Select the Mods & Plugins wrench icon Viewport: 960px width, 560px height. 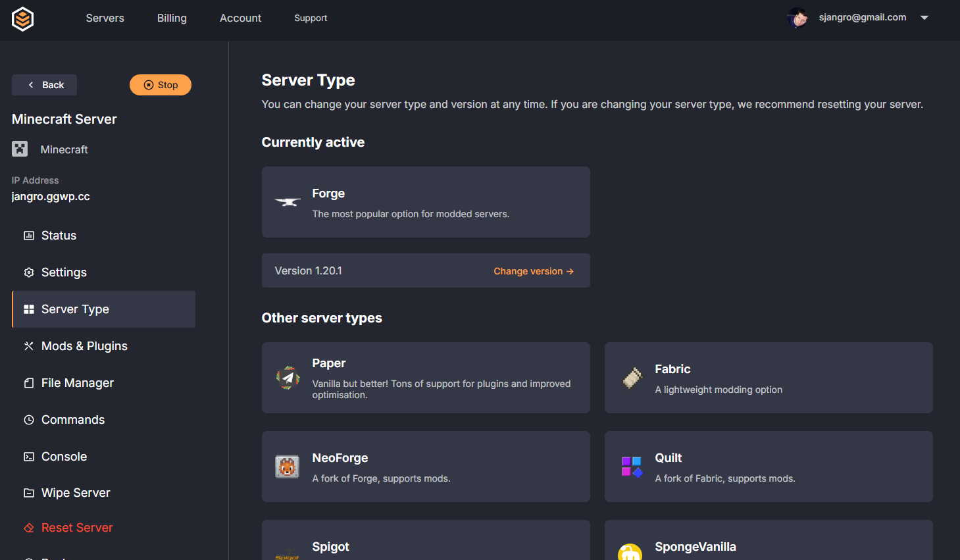point(28,345)
